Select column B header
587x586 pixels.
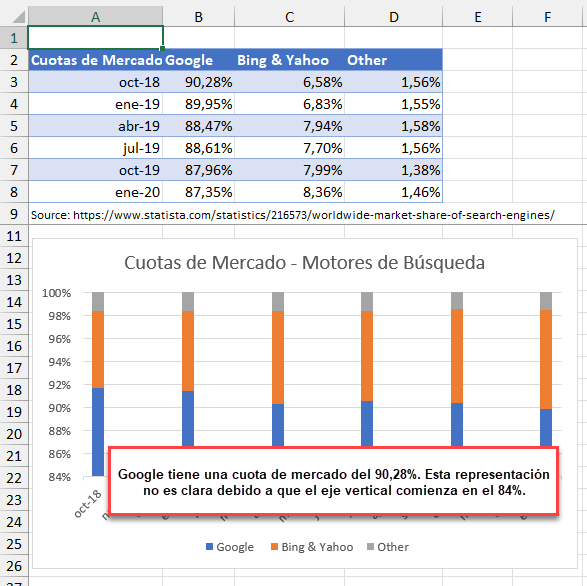(x=198, y=17)
